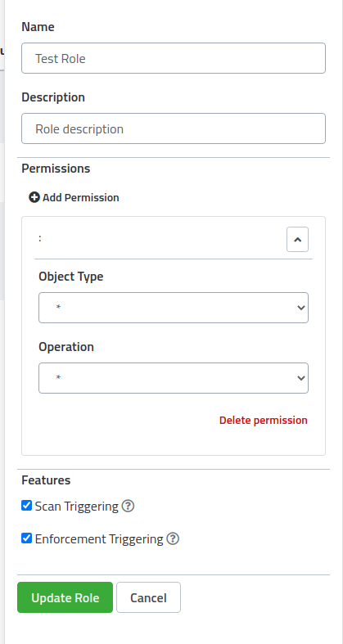Viewport: 343px width, 644px height.
Task: Click the help icon next to Enforcement Triggering
Action: click(173, 538)
